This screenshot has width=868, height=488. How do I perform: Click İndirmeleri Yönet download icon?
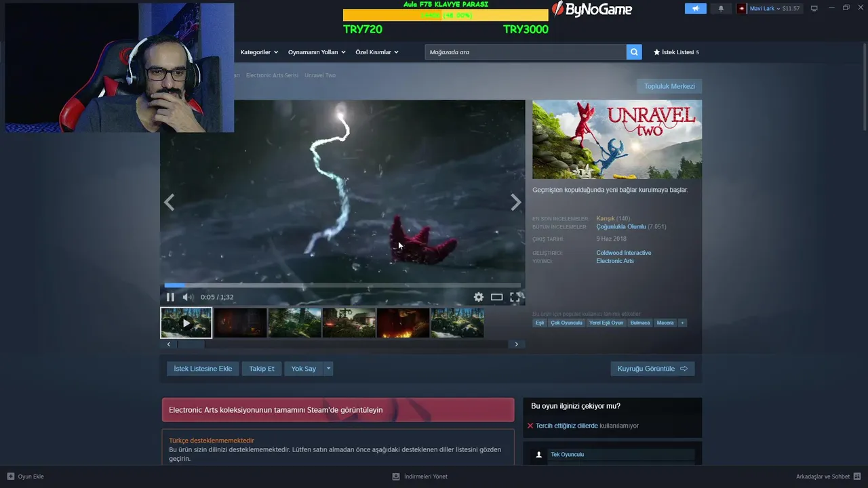click(396, 476)
